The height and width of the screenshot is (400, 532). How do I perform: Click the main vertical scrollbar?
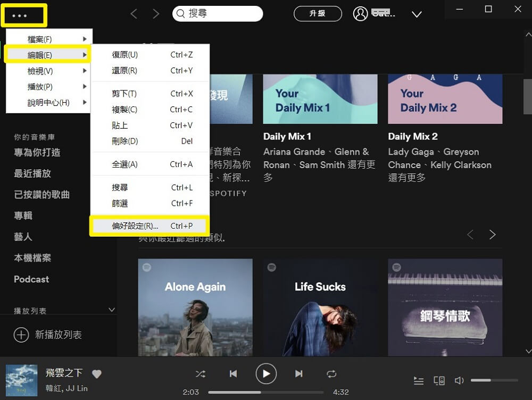(528, 97)
